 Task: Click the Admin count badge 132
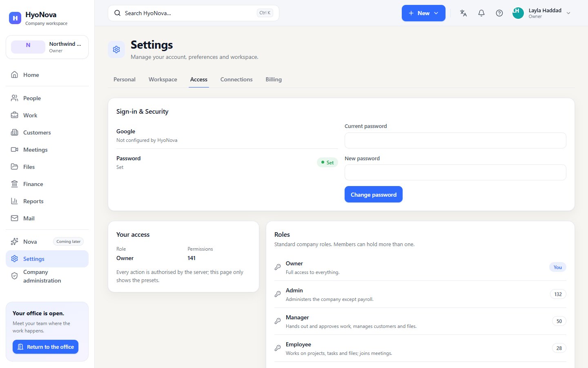pos(558,294)
